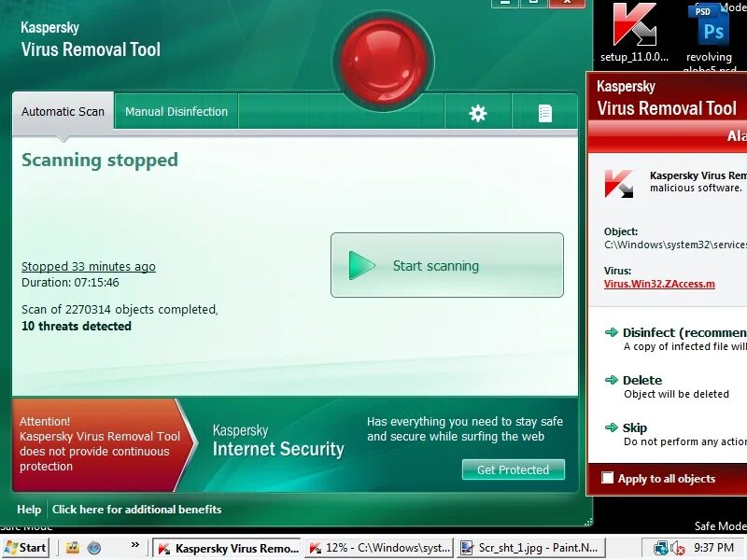The width and height of the screenshot is (747, 560).
Task: Open the scan report document icon
Action: tap(545, 113)
